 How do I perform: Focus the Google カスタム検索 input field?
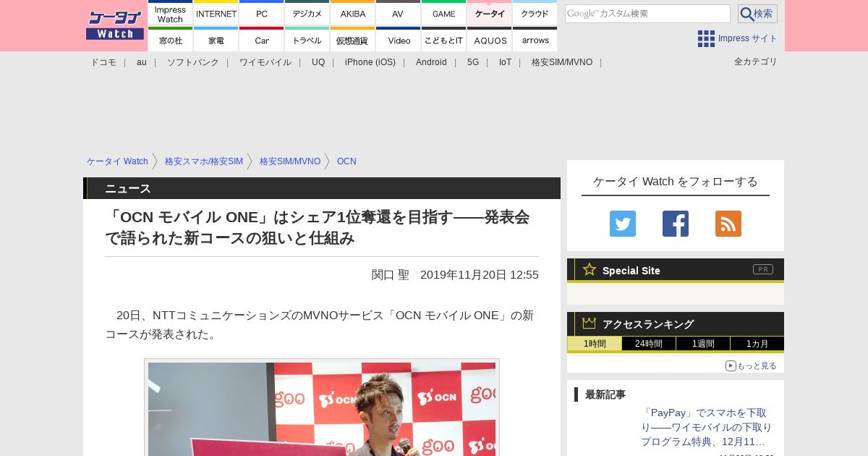click(x=647, y=14)
